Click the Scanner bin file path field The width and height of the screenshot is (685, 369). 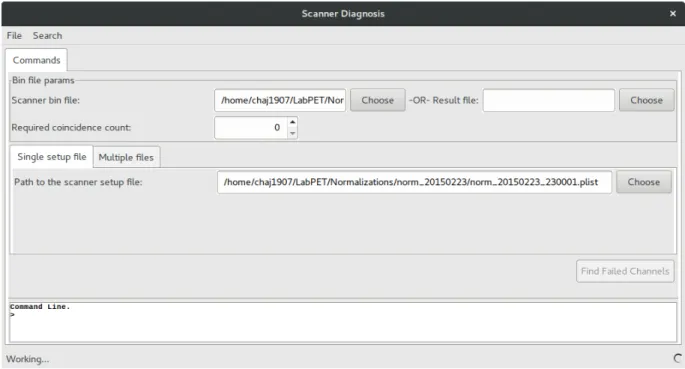coord(280,100)
